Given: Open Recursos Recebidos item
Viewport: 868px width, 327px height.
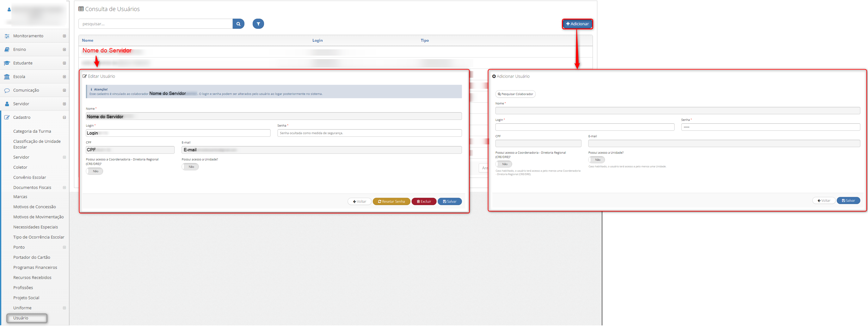Looking at the screenshot, I should (32, 277).
